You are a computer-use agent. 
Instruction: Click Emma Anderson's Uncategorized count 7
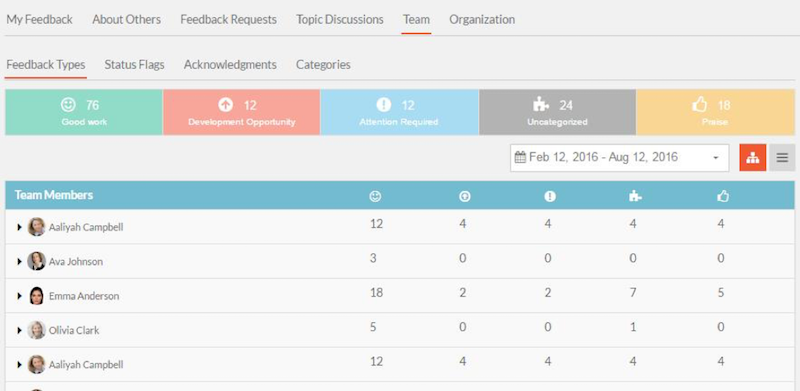tap(633, 293)
